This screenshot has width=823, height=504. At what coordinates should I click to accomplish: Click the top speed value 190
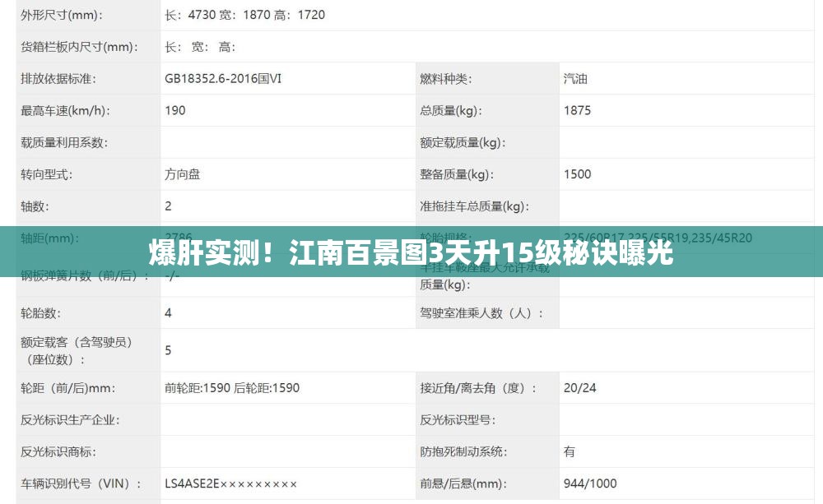(174, 110)
